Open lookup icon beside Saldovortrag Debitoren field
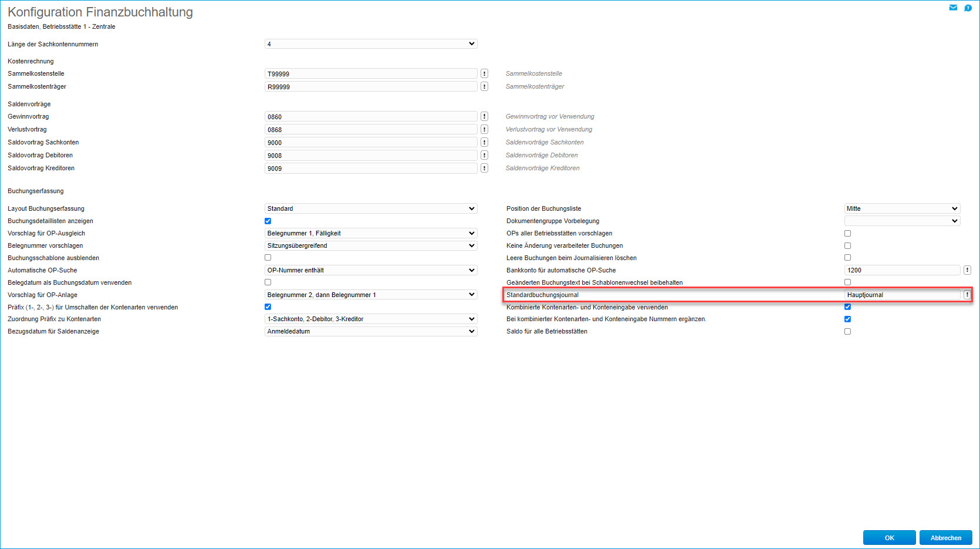The width and height of the screenshot is (980, 549). 484,155
